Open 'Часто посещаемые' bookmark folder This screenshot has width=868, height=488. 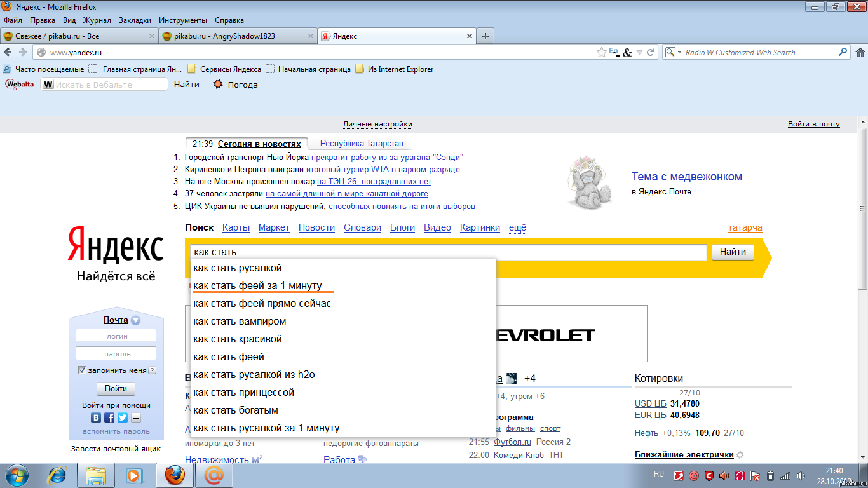tap(43, 69)
